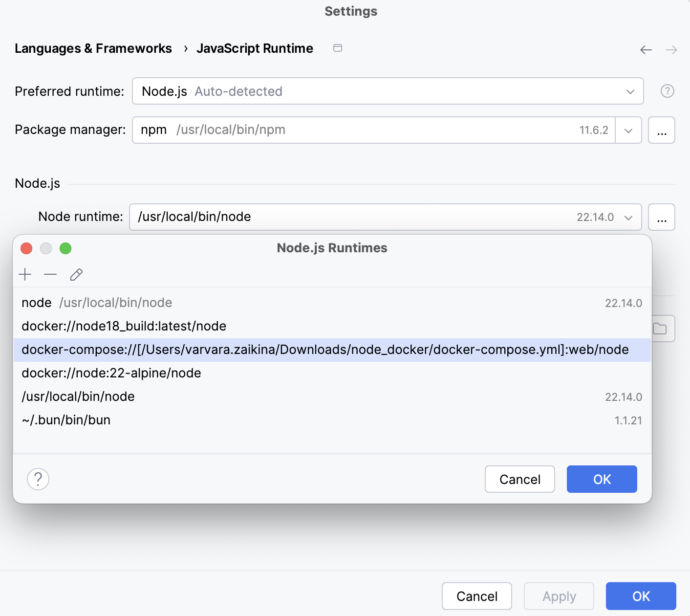Open the Preferred runtime dropdown
Image resolution: width=690 pixels, height=616 pixels.
(630, 91)
